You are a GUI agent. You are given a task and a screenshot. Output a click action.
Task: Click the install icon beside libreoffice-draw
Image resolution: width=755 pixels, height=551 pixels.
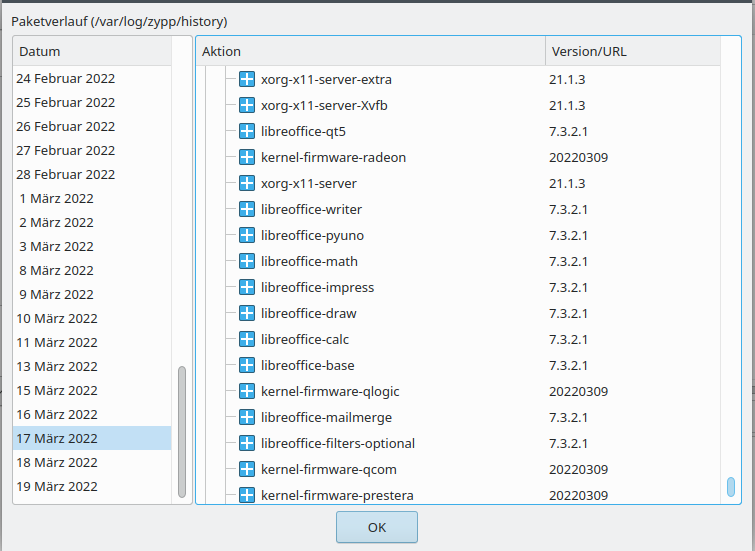click(x=247, y=313)
